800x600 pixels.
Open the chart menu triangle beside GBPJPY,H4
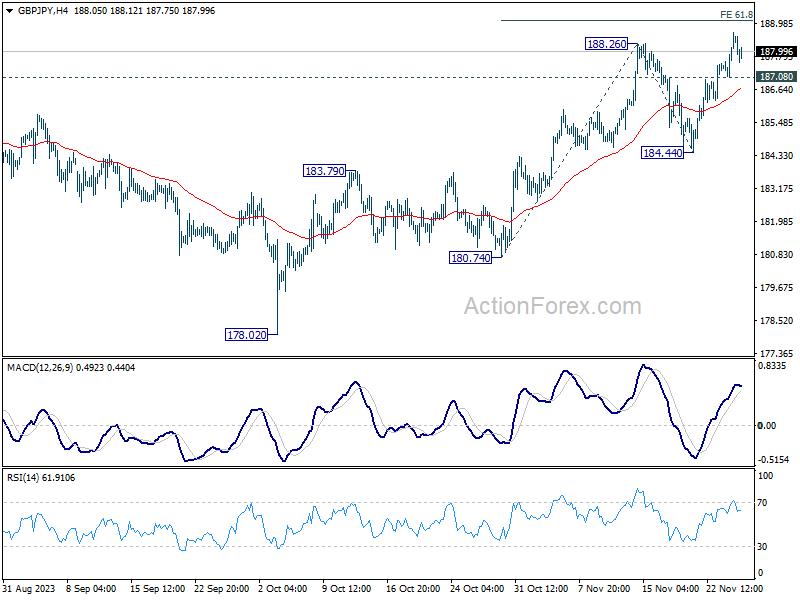pyautogui.click(x=10, y=11)
